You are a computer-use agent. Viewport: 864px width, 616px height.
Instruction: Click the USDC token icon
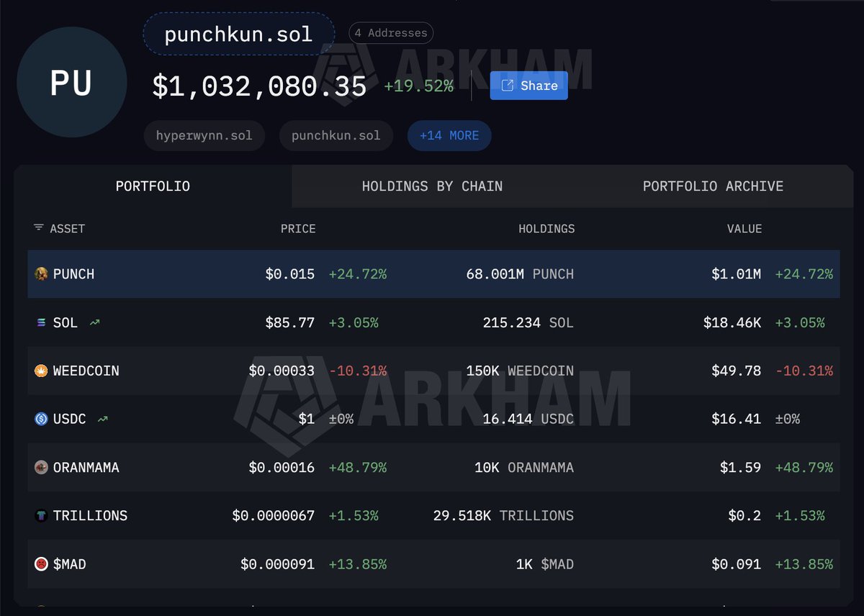pos(41,419)
